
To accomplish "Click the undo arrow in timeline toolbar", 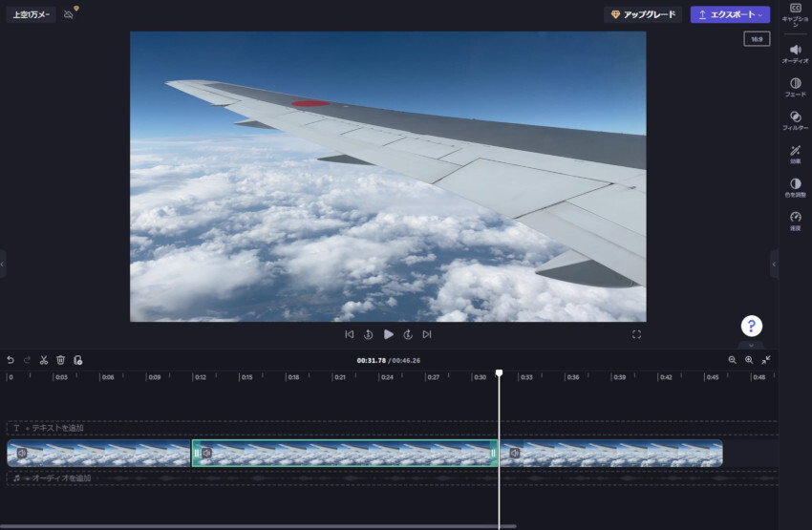I will (11, 360).
